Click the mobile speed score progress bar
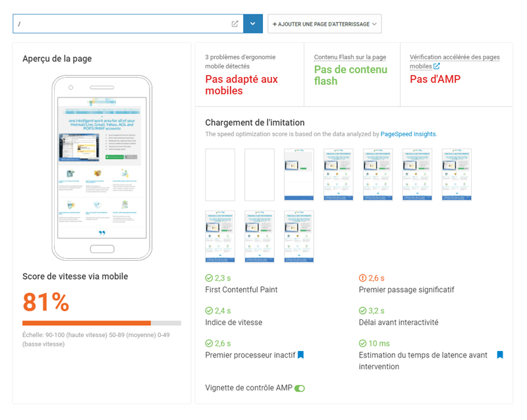 point(101,323)
